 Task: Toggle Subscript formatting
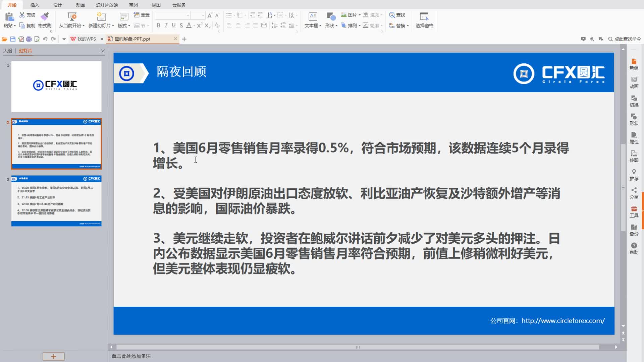coord(208,25)
